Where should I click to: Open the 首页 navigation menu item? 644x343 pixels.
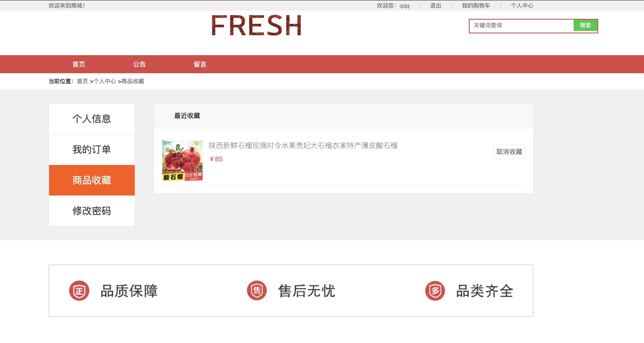tap(79, 64)
